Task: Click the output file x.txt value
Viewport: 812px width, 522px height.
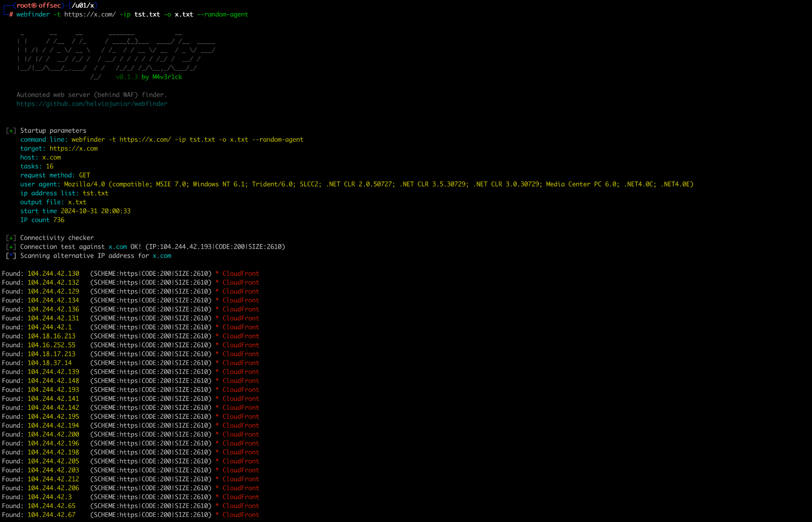Action: (77, 202)
